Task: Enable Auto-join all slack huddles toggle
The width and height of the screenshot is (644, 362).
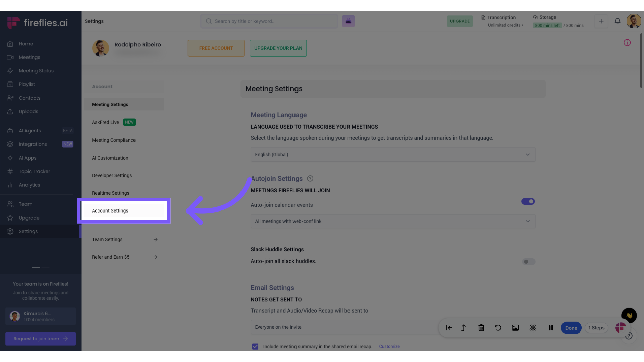Action: click(528, 262)
